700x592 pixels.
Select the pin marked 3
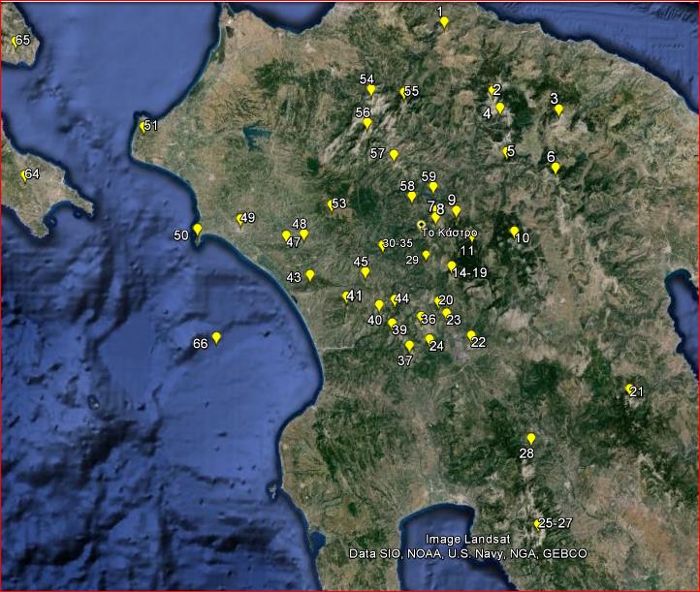(x=558, y=109)
